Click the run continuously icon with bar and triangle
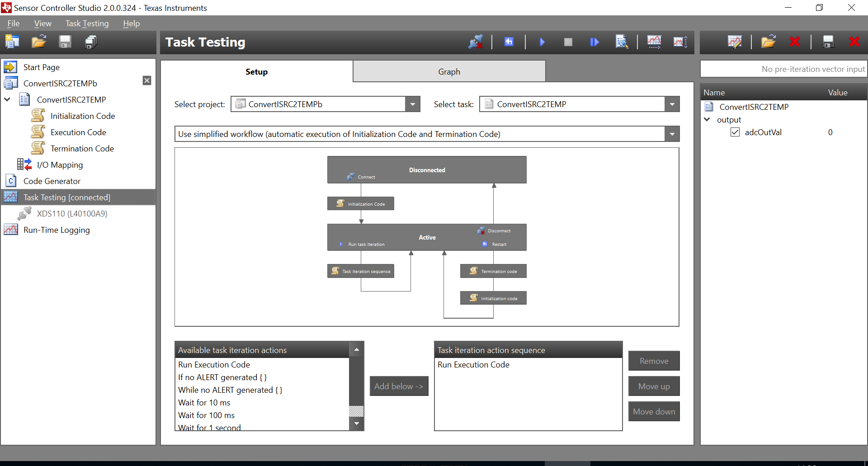Image resolution: width=868 pixels, height=466 pixels. (x=594, y=42)
